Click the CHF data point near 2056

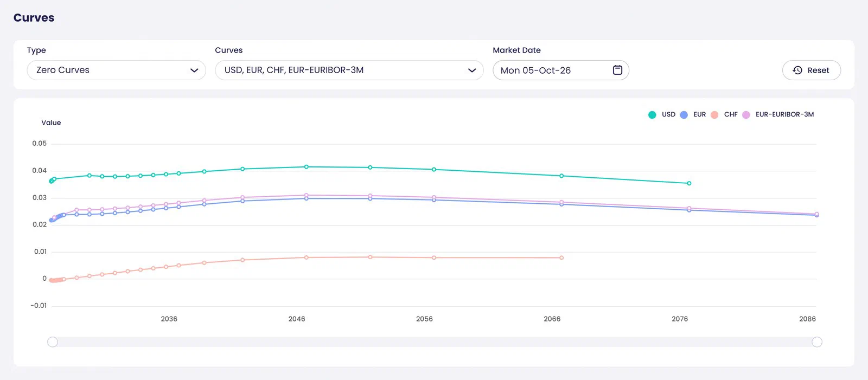(x=434, y=257)
